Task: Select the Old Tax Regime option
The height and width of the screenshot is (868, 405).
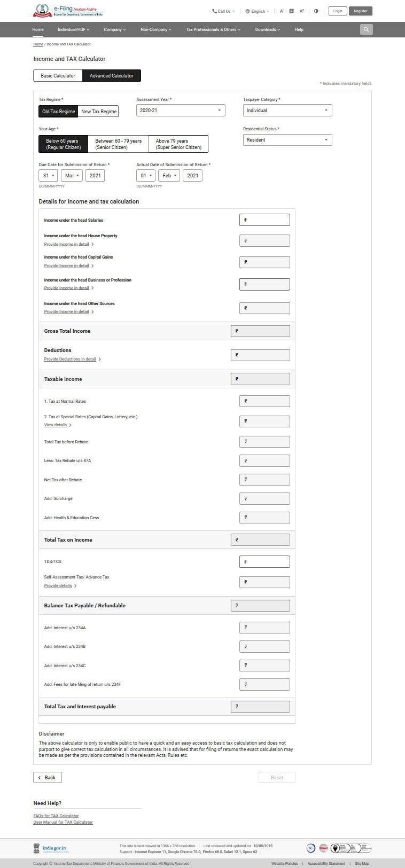Action: point(58,111)
